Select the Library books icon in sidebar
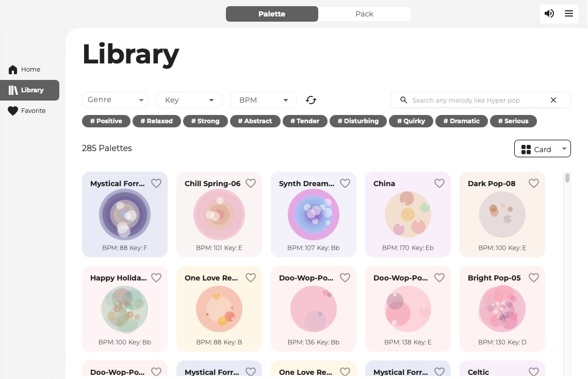 coord(13,90)
